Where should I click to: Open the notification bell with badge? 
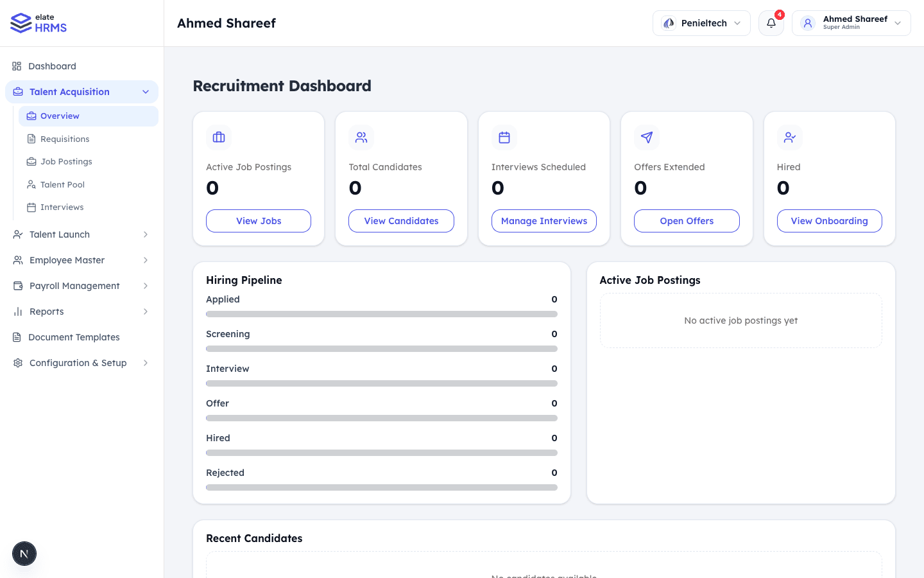tap(771, 23)
